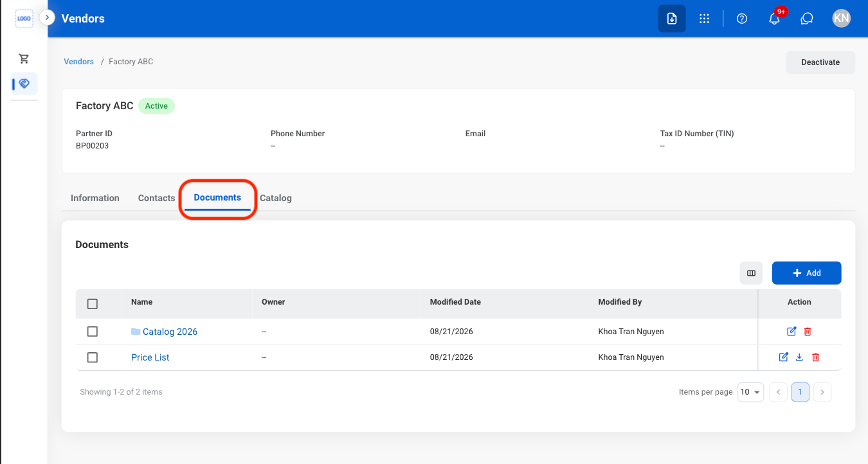Open the shopping cart sidebar icon

point(24,58)
